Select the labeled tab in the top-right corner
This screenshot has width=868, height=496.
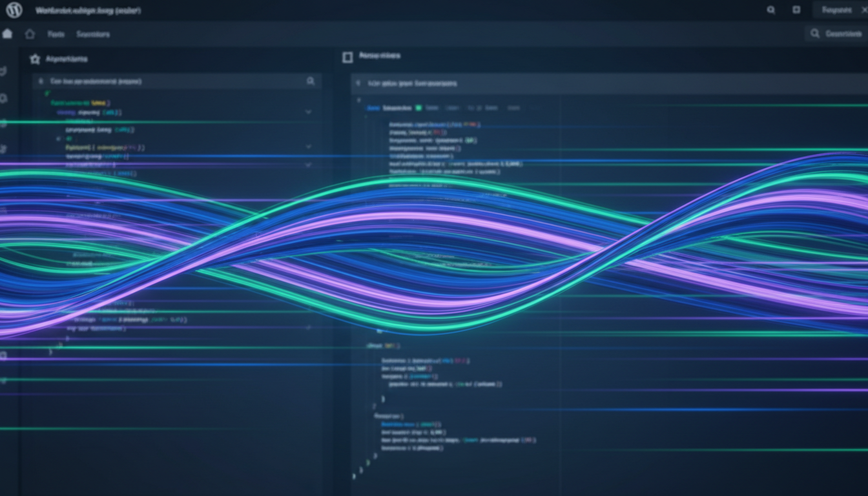click(836, 10)
